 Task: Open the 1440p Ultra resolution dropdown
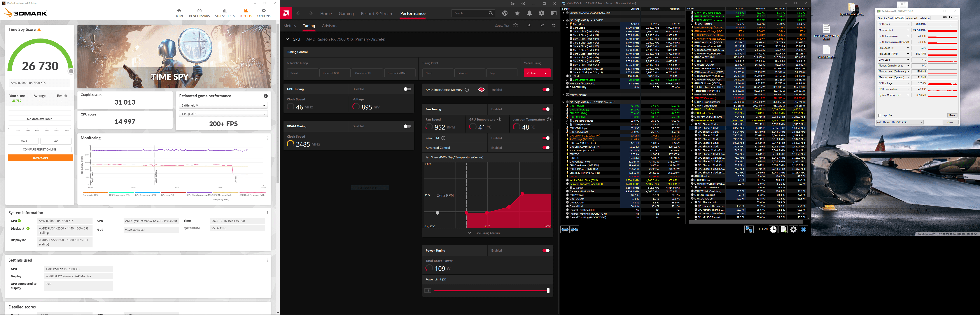point(223,114)
